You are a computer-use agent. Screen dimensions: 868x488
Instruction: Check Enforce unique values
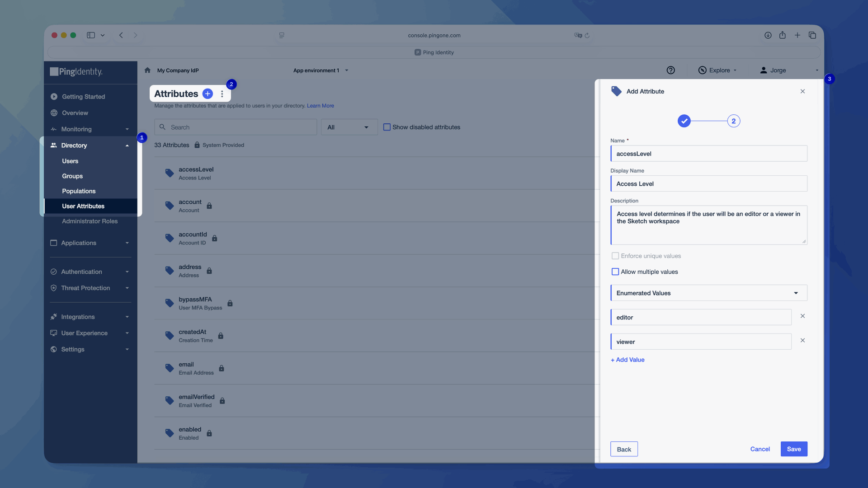point(615,256)
